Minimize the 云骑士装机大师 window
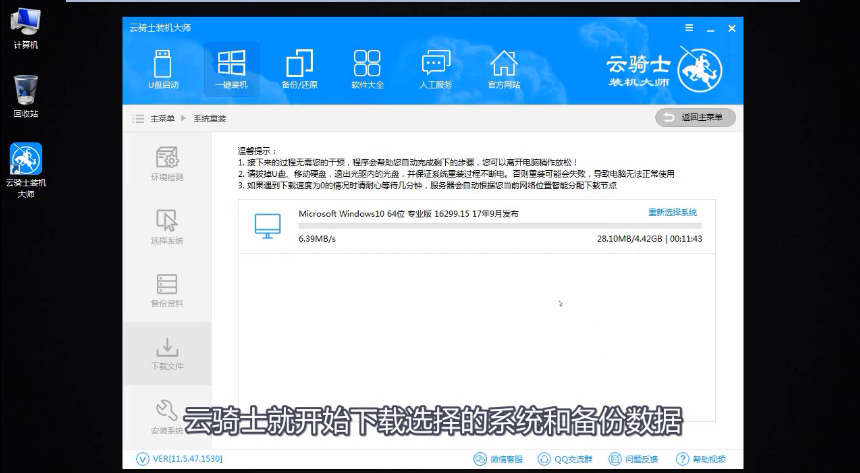Image resolution: width=860 pixels, height=473 pixels. 711,29
